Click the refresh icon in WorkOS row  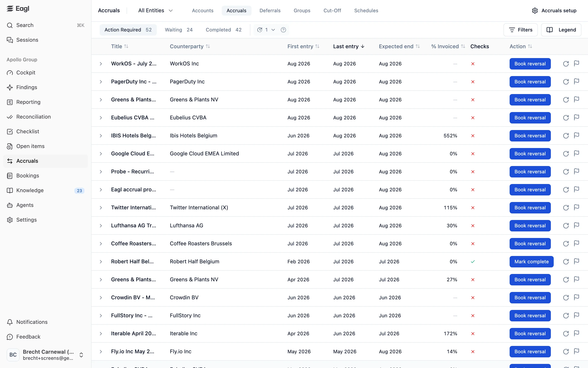point(566,64)
